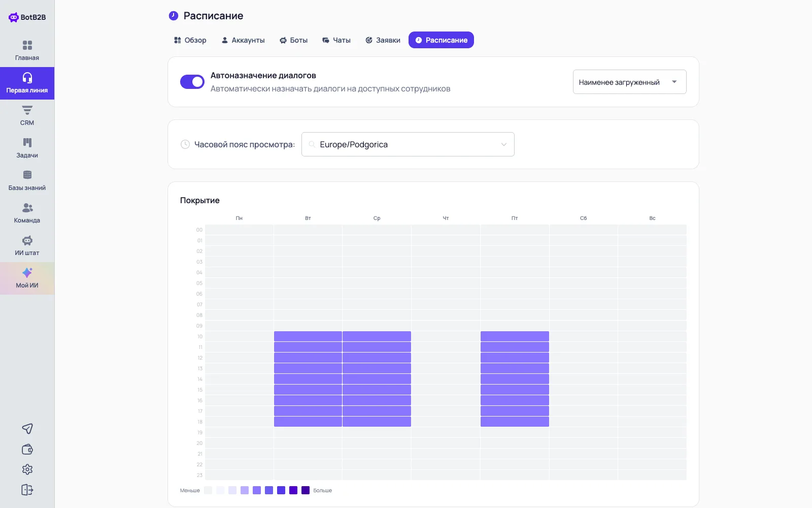Click Monday 00:00 empty coverage cell
The height and width of the screenshot is (508, 812).
pos(239,230)
